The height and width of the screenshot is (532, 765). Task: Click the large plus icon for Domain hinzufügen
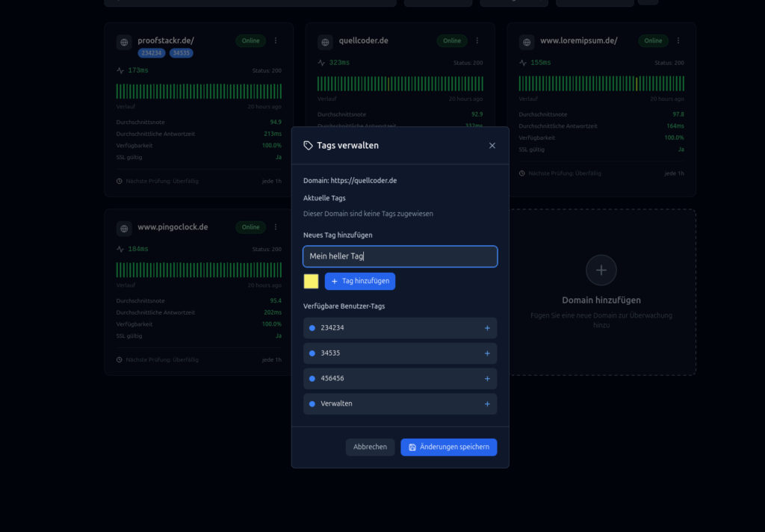point(601,270)
